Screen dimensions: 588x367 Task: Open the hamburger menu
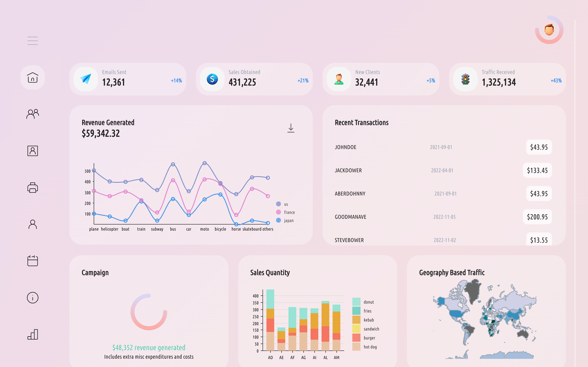click(32, 41)
